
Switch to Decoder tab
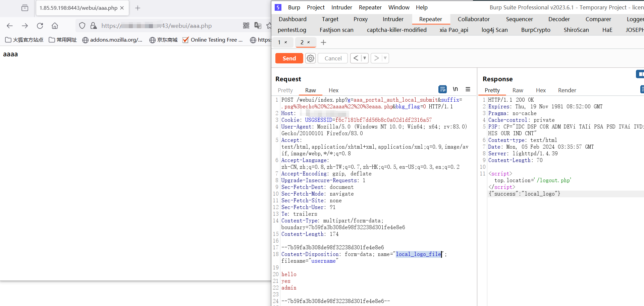(559, 19)
